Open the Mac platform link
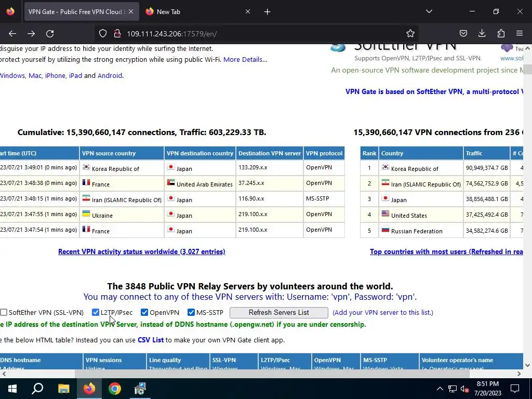Viewport: 532px width, 399px height. pyautogui.click(x=35, y=76)
